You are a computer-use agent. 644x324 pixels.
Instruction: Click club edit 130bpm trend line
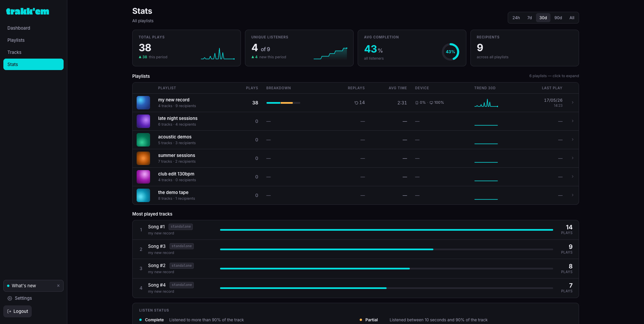click(x=486, y=181)
